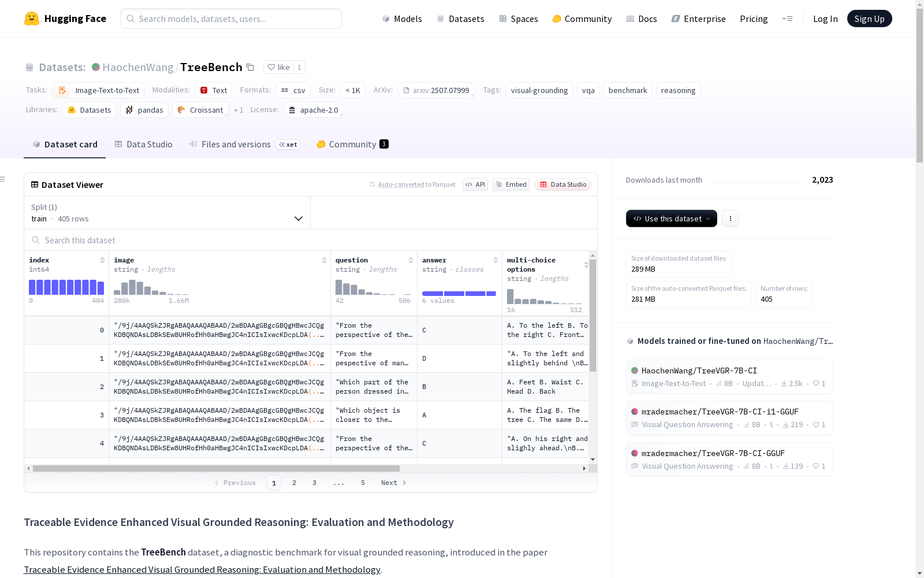Click the Hugging Face logo

tap(65, 18)
